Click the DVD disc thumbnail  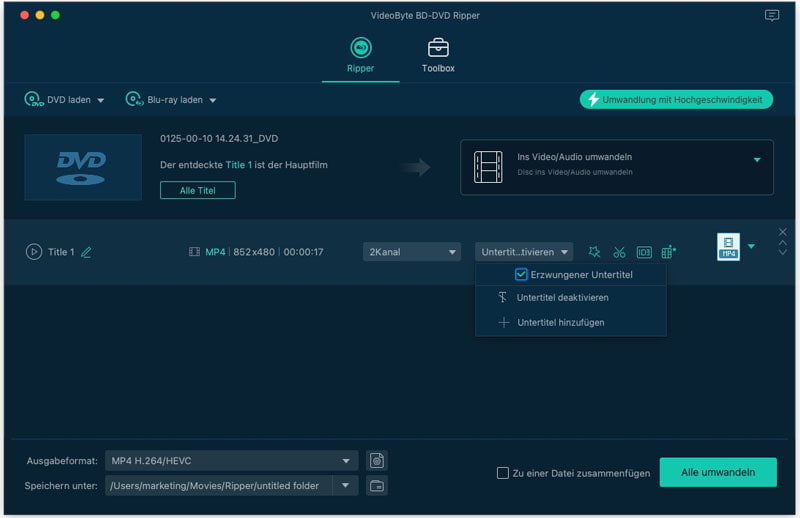[x=83, y=167]
